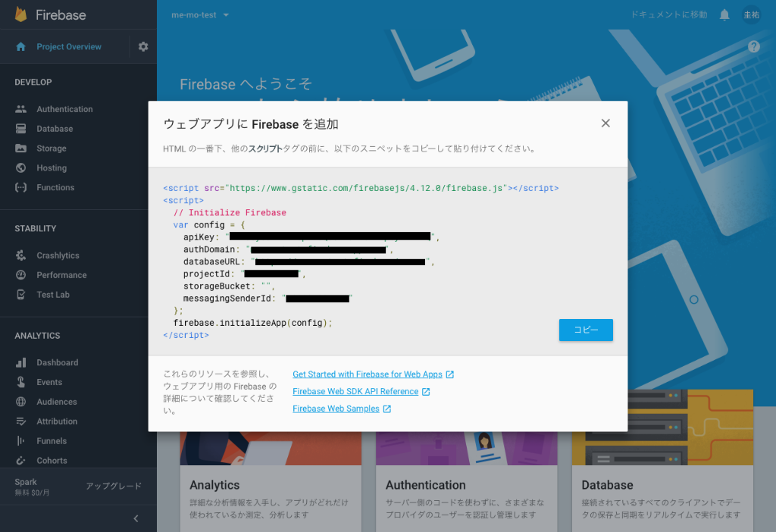Select Events in Analytics section
The image size is (776, 532).
click(x=49, y=382)
